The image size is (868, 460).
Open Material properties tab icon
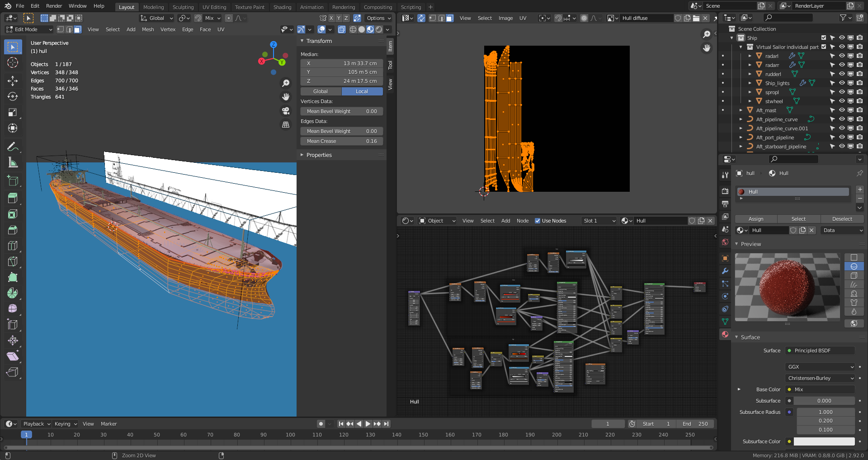click(x=725, y=334)
